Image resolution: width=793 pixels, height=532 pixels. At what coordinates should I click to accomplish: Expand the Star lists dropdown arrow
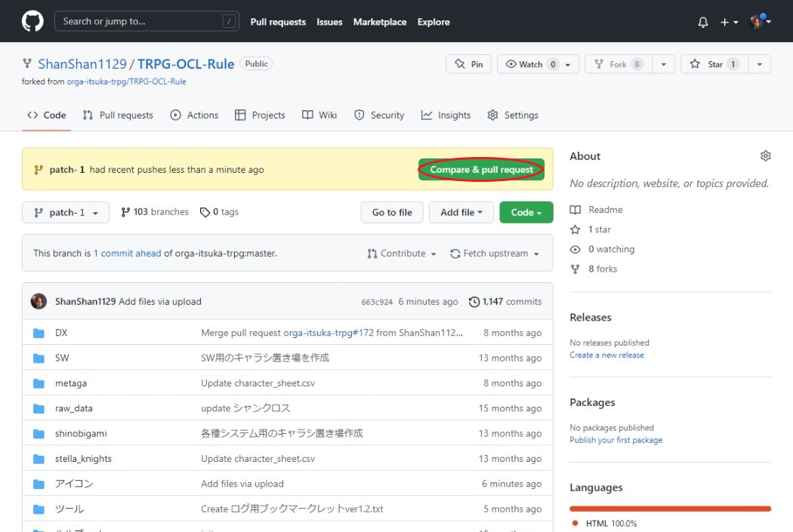[759, 64]
